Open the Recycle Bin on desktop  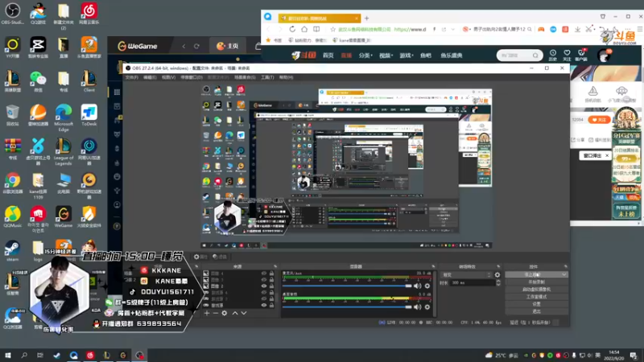(12, 115)
